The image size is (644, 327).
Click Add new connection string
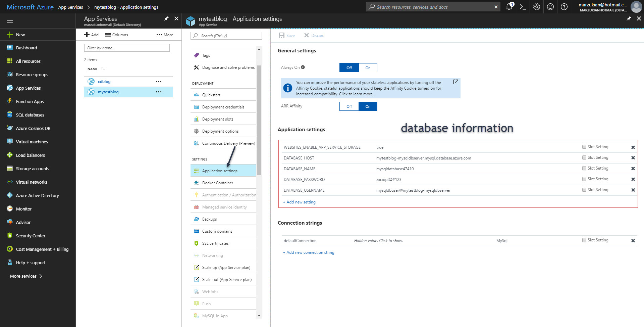coord(309,252)
